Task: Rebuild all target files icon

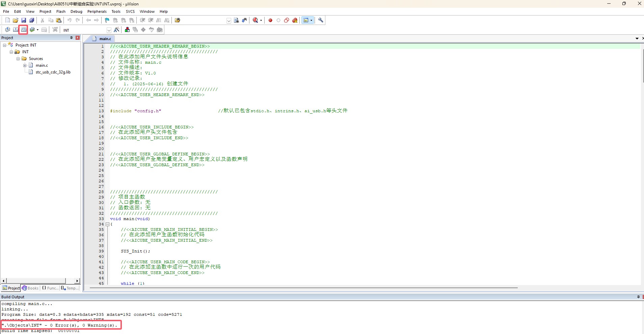Action: pyautogui.click(x=24, y=30)
